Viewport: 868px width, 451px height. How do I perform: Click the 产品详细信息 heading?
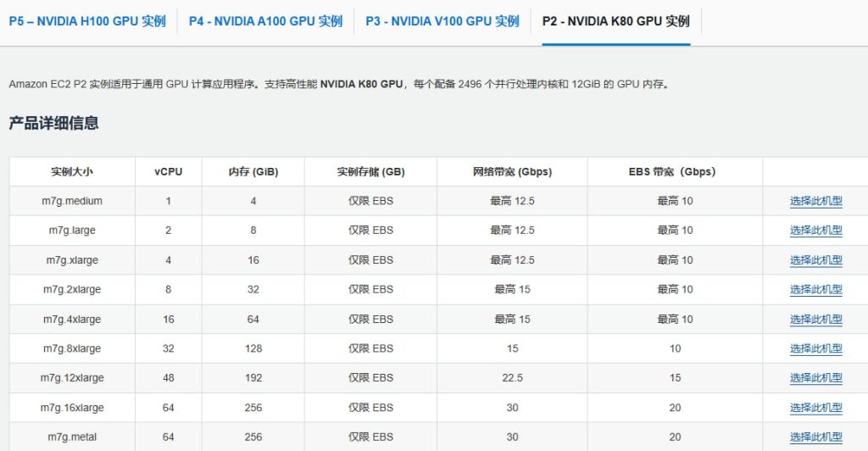tap(53, 123)
